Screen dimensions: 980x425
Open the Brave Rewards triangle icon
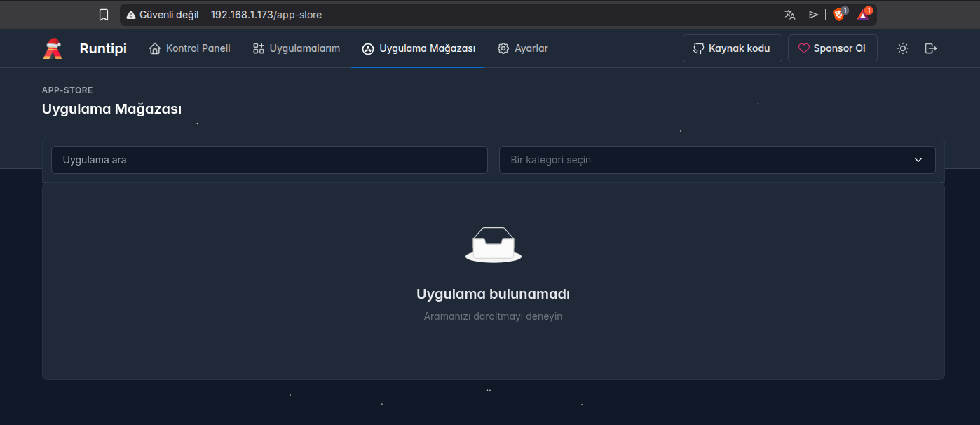[863, 14]
